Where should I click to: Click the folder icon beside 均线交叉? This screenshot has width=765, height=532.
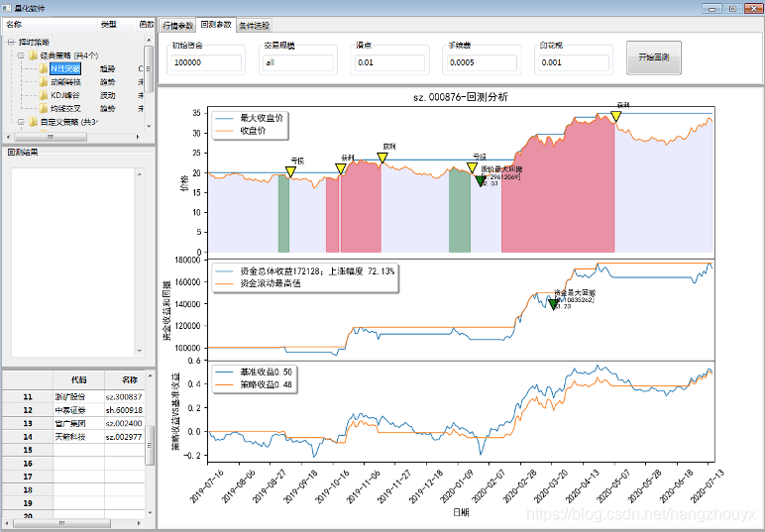[x=44, y=108]
